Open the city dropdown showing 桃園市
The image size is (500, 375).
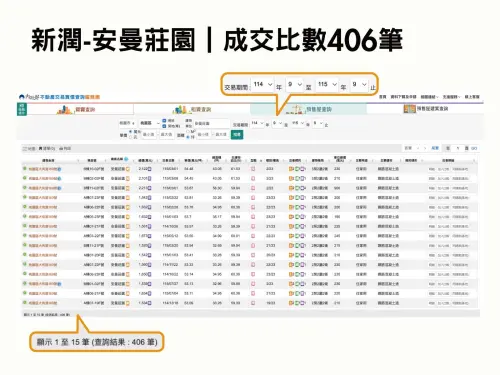(127, 123)
